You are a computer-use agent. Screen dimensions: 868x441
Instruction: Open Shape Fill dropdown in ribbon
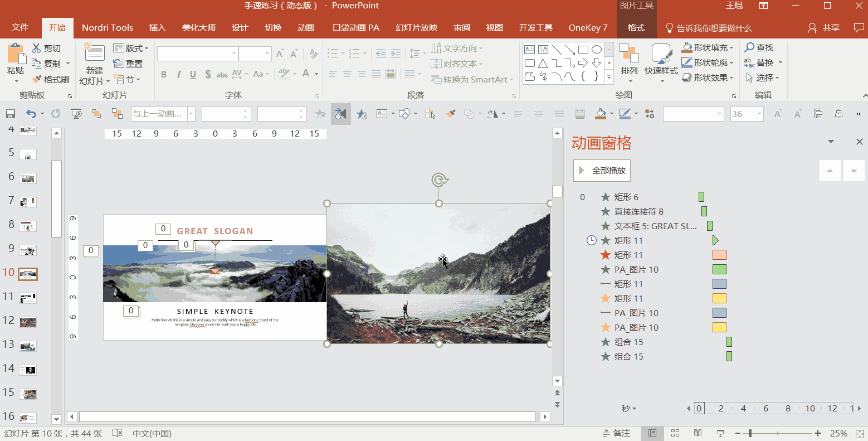[x=708, y=48]
